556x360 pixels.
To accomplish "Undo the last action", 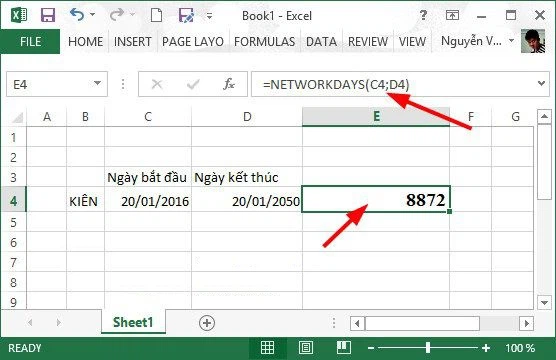I will 77,15.
